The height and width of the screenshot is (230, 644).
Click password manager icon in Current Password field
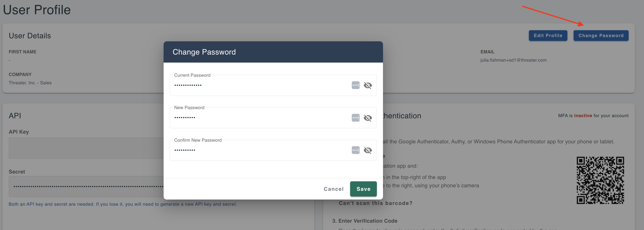356,85
